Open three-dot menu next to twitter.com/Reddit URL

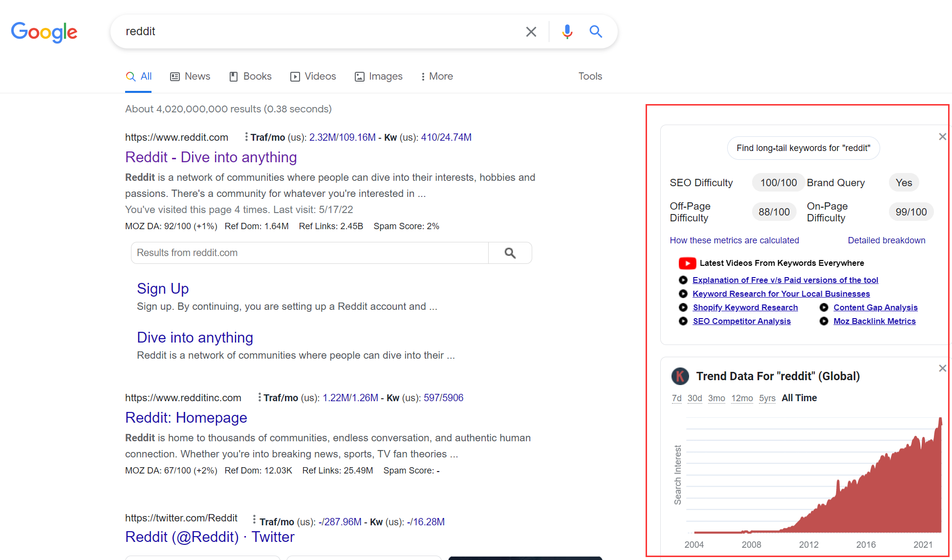click(254, 519)
